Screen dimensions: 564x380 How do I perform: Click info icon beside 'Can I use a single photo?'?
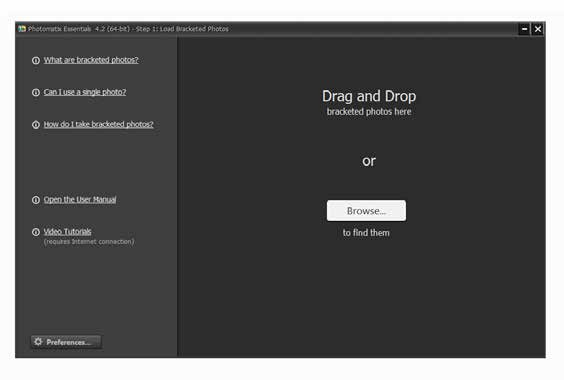[x=36, y=92]
